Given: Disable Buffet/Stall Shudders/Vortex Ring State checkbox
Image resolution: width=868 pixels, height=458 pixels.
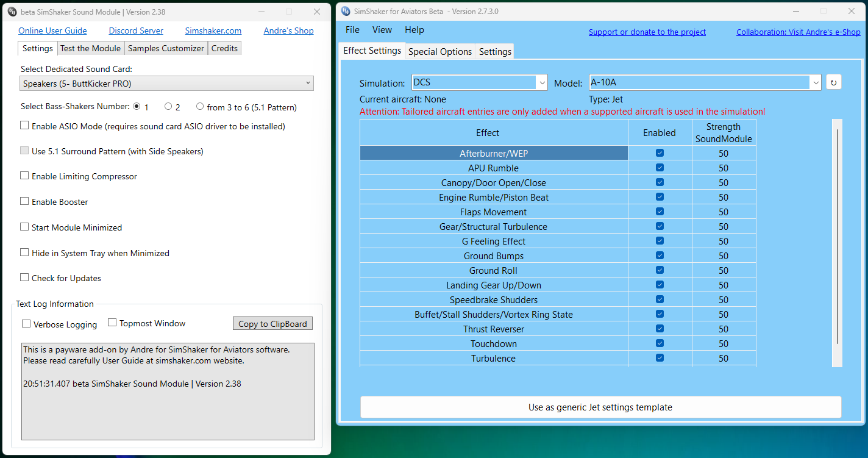Looking at the screenshot, I should click(660, 314).
